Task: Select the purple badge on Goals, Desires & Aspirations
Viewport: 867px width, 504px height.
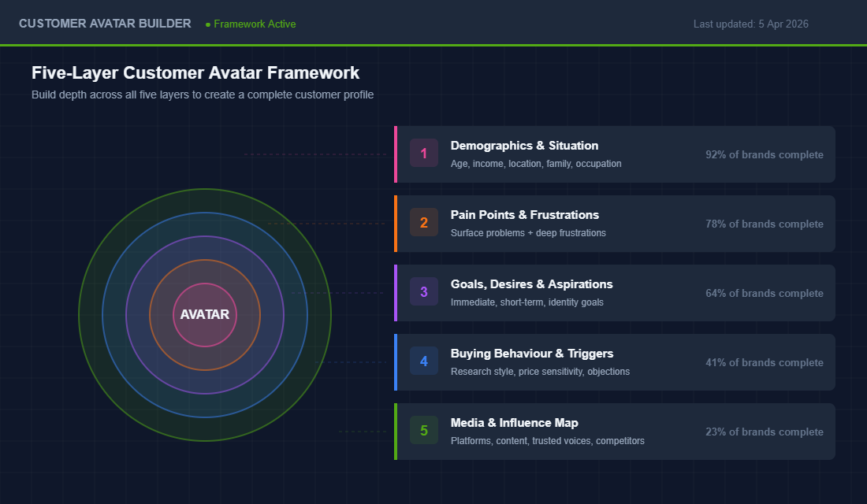Action: pos(424,291)
